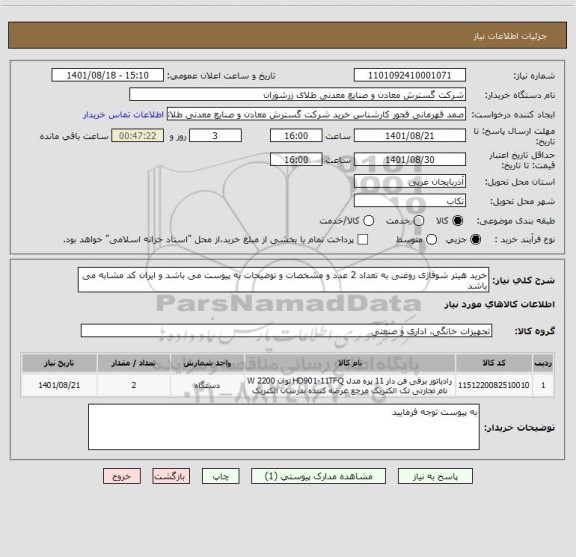Click the کد کالا column header
Screen dimensions: 576x557
494,363
